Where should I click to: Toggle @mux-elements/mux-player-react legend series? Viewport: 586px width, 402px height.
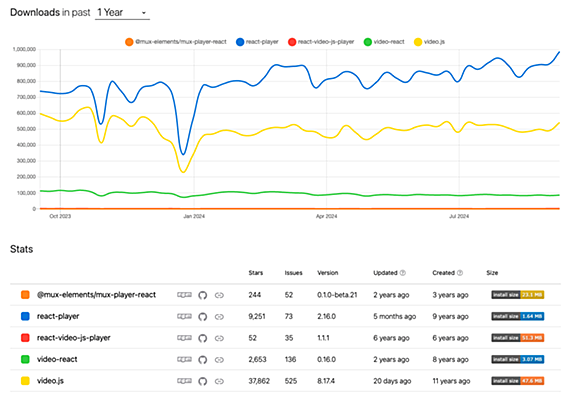tap(176, 42)
